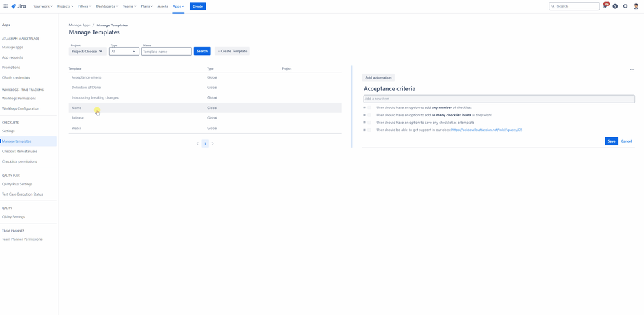Go to the Jira logo home
Viewport: 644px width, 315px height.
point(19,6)
